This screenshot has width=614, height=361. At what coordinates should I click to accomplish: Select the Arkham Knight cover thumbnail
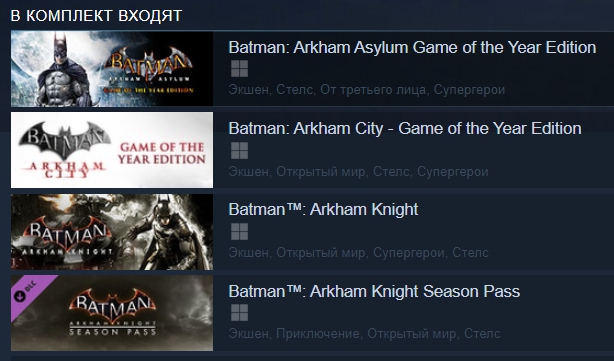tap(112, 231)
